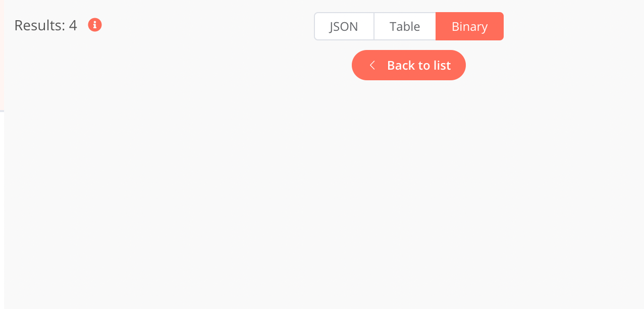The image size is (644, 309).
Task: Switch to the Table view tab
Action: (405, 26)
